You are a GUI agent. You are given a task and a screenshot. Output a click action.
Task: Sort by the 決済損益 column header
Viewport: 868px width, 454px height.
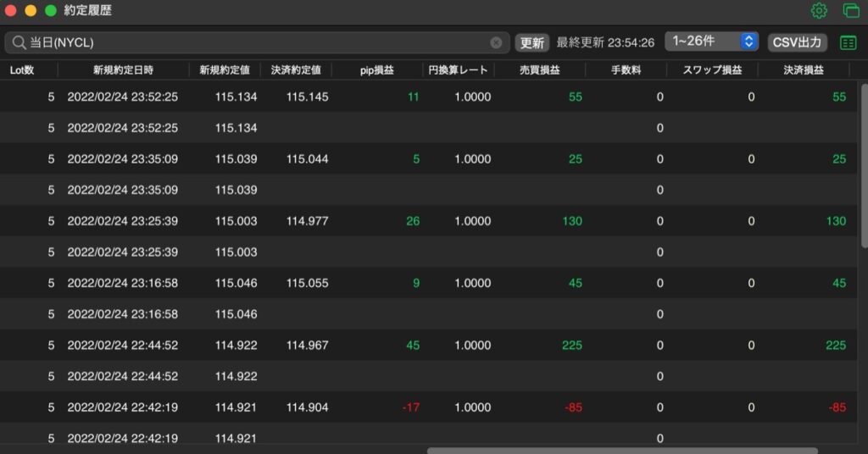[x=804, y=70]
